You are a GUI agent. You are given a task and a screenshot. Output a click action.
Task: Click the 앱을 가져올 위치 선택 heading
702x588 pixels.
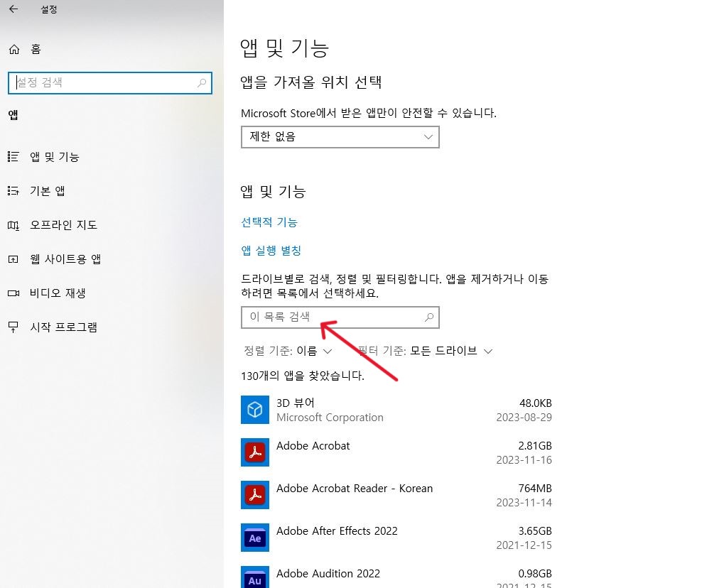[x=310, y=82]
